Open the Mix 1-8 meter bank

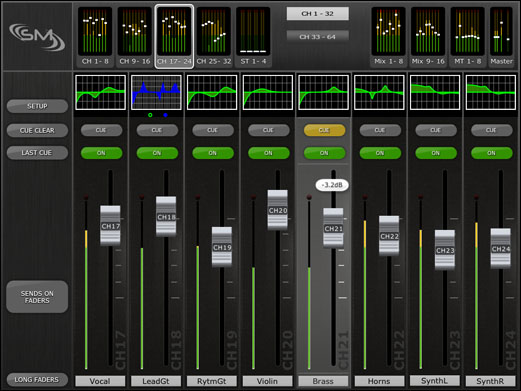pyautogui.click(x=388, y=36)
